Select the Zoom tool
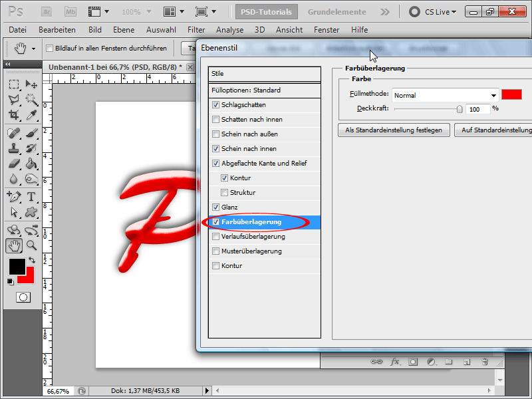Image resolution: width=532 pixels, height=399 pixels. click(31, 245)
